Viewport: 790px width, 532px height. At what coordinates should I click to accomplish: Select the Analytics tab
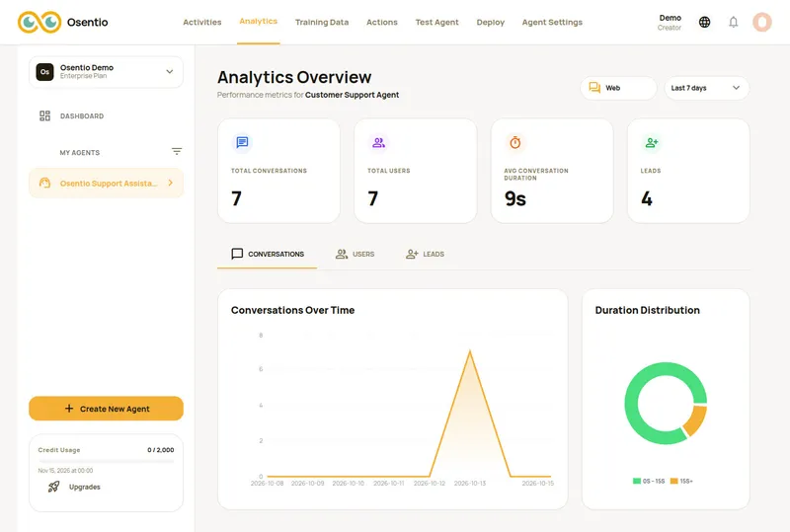click(x=259, y=21)
